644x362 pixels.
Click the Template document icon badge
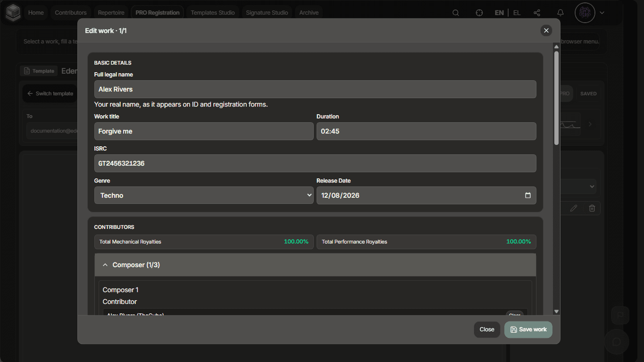point(39,71)
